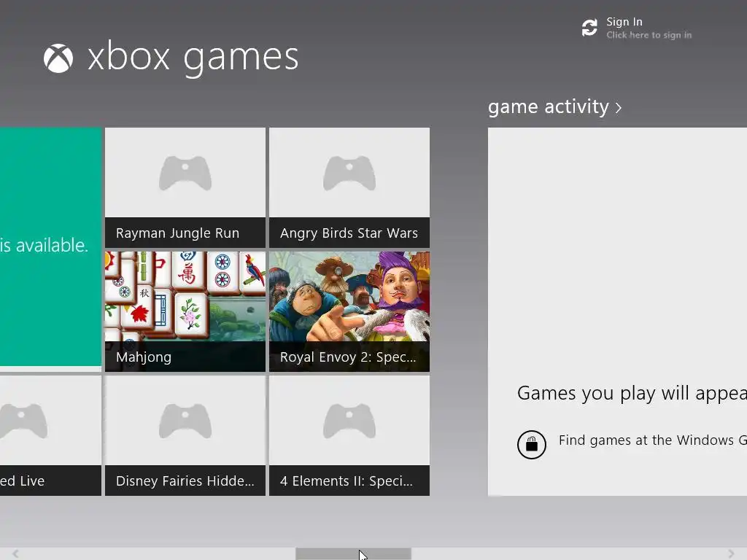Click the sign-in sync arrows icon
The height and width of the screenshot is (560, 747).
click(589, 28)
